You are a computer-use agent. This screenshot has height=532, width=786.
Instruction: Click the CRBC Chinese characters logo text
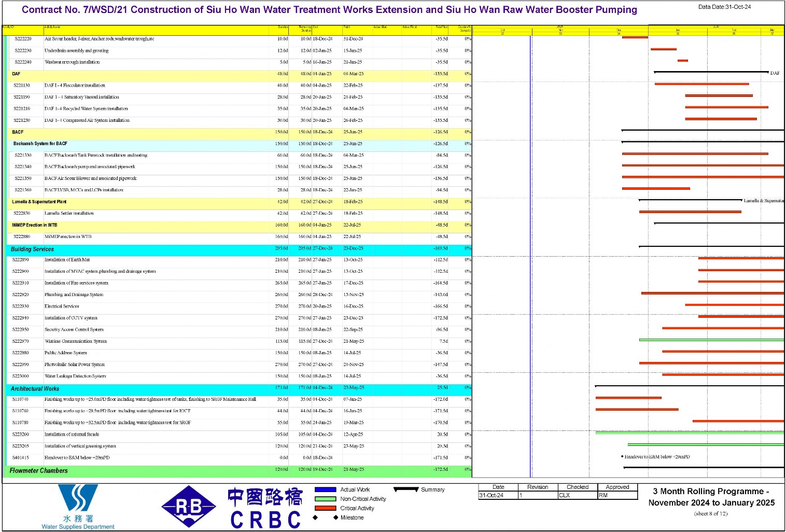pos(265,497)
